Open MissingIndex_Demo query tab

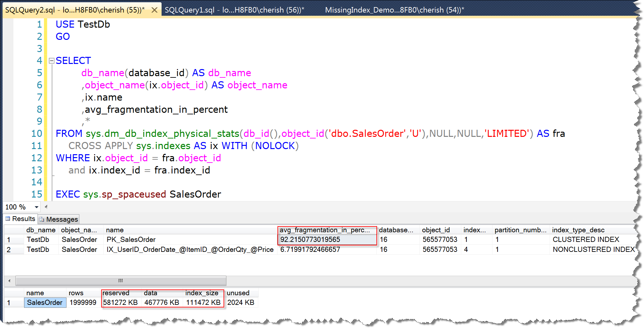click(394, 10)
